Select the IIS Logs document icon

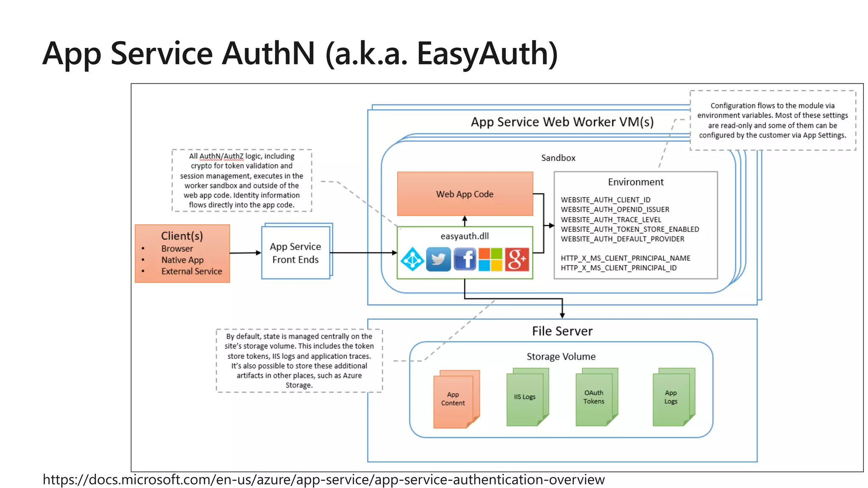pos(525,397)
